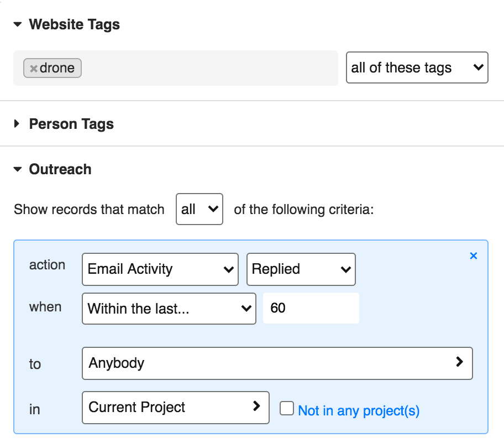Change the Replied status dropdown
Viewport: 504px width, 448px height.
pyautogui.click(x=301, y=269)
